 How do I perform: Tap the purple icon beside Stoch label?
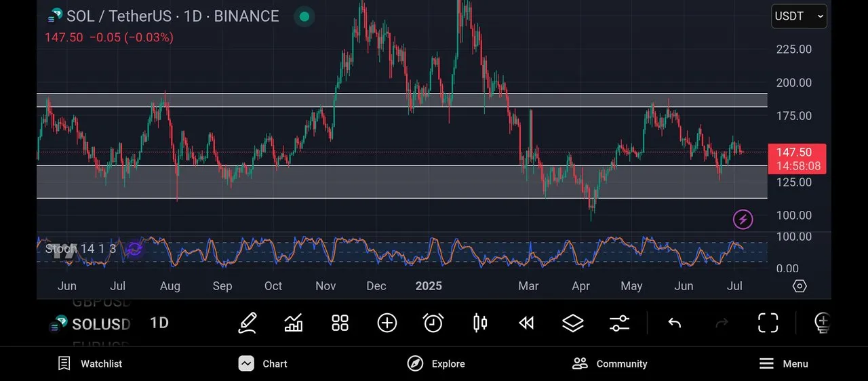(134, 249)
